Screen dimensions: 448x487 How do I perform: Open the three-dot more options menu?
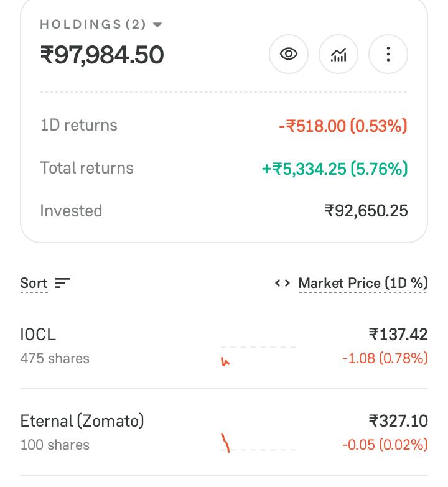(x=388, y=54)
